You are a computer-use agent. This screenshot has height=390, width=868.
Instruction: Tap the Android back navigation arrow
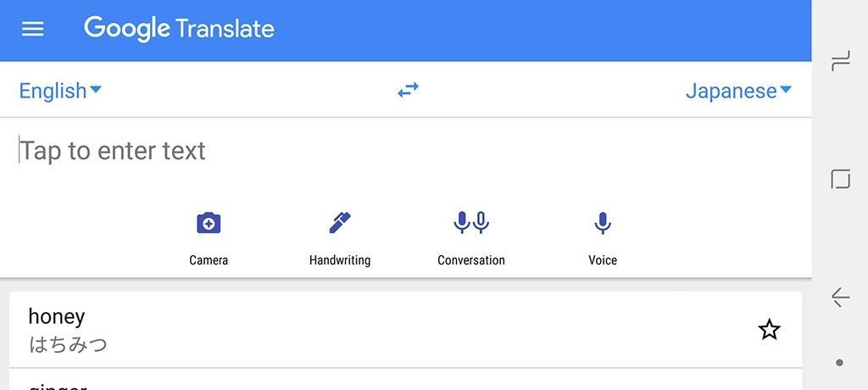[840, 298]
